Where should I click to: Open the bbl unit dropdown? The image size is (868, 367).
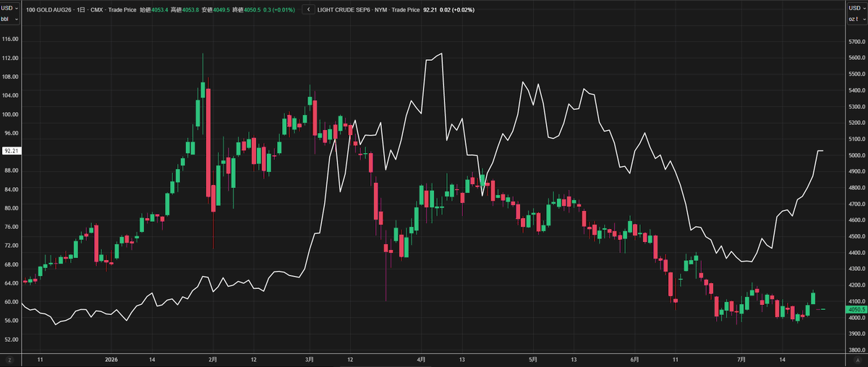click(10, 19)
